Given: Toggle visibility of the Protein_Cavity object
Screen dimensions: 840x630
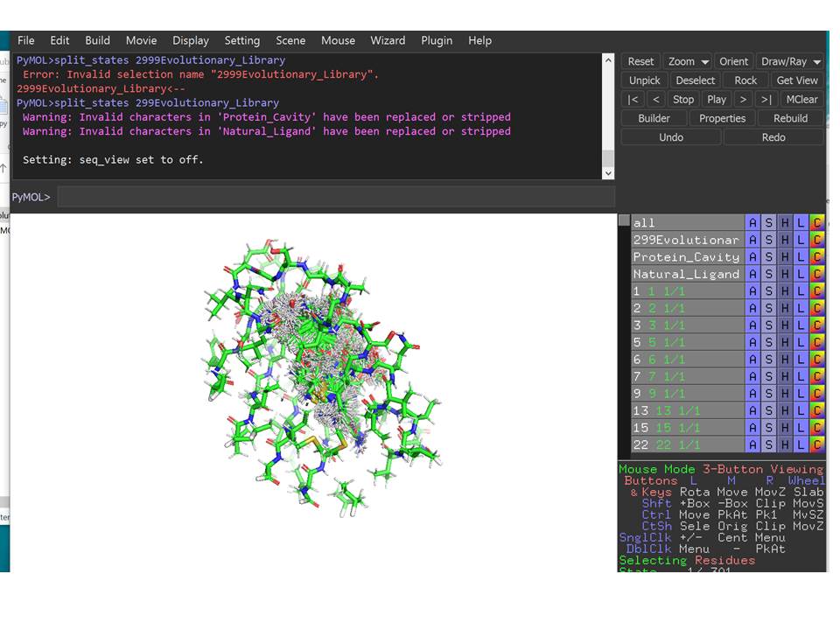Looking at the screenshot, I should (686, 257).
